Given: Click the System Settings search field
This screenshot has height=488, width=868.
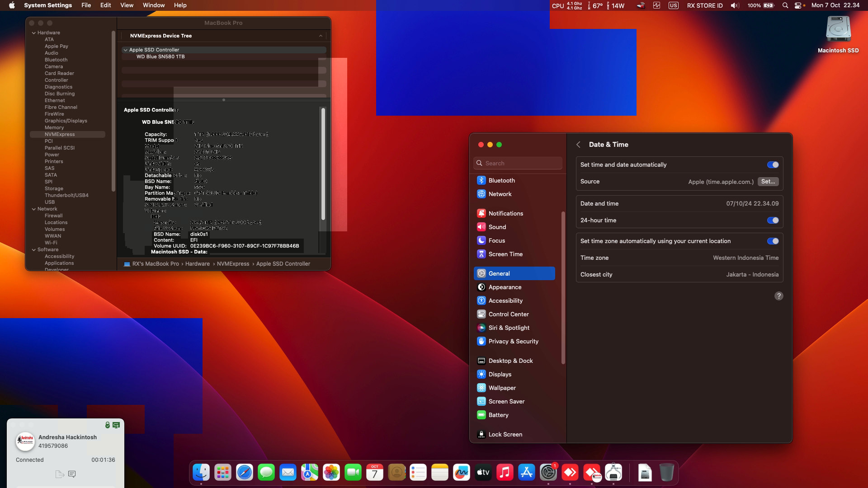Looking at the screenshot, I should point(518,163).
